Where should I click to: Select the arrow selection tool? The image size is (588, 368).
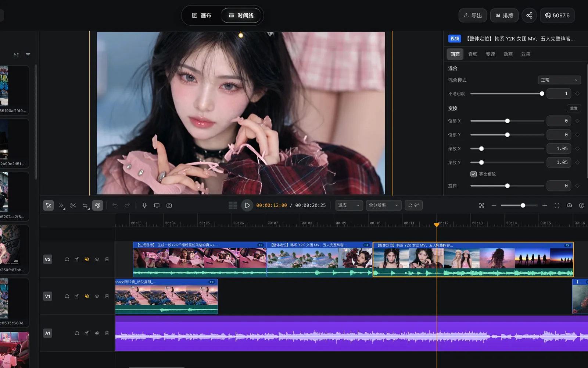[x=48, y=205]
